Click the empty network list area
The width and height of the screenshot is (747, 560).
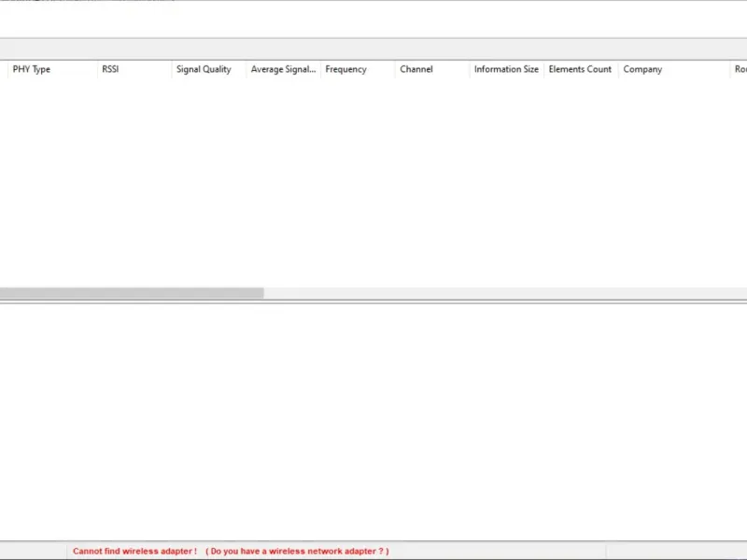[x=373, y=182]
